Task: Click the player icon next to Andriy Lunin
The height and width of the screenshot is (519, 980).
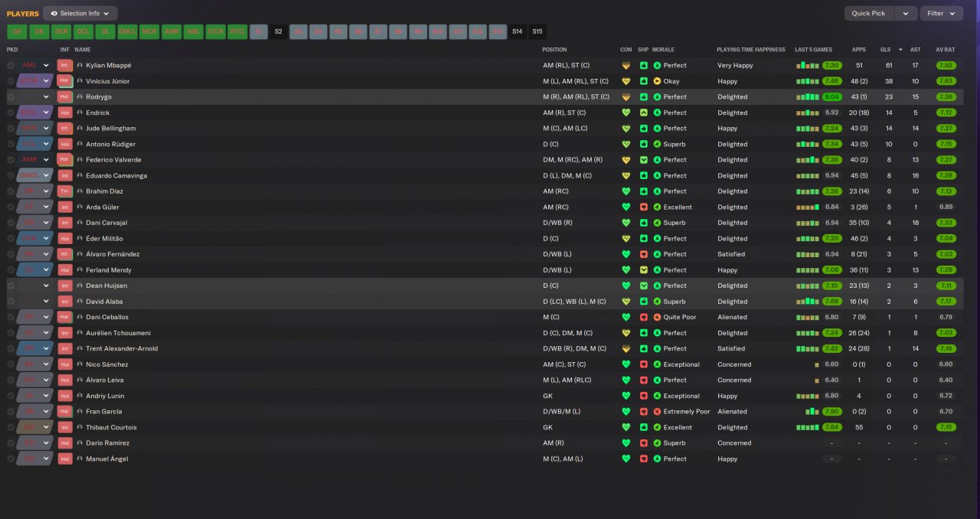Action: (x=80, y=396)
